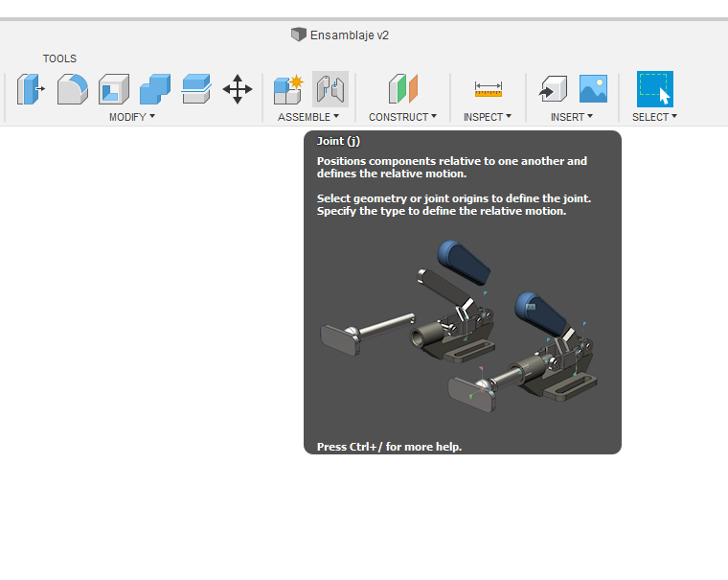Click the Joint (j) tooltip heading
The height and width of the screenshot is (580, 728).
pos(338,141)
